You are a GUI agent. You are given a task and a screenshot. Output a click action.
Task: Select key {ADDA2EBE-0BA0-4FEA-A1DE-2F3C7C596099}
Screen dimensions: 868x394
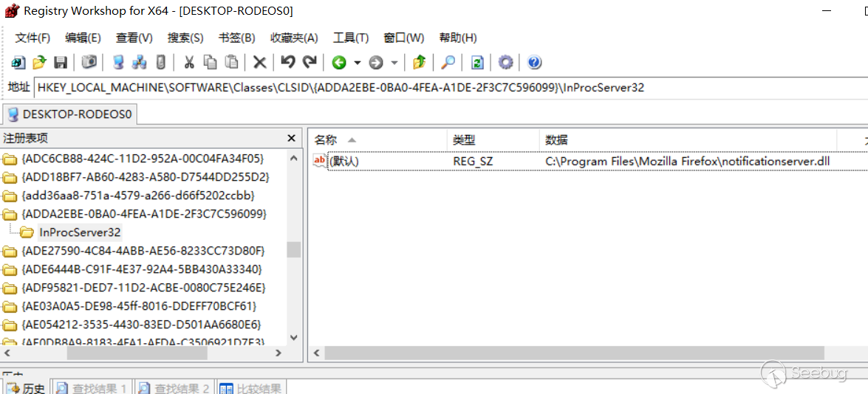click(144, 213)
